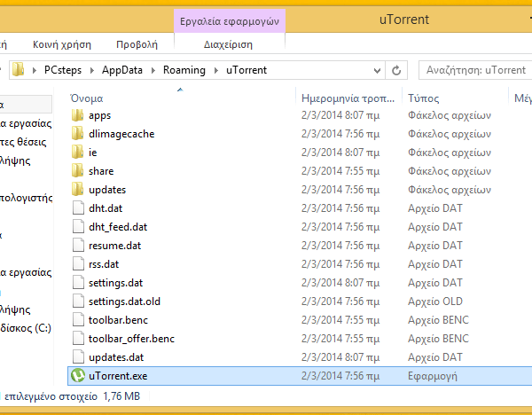Select the file name dht_feed.dat
532x415 pixels.
(118, 227)
